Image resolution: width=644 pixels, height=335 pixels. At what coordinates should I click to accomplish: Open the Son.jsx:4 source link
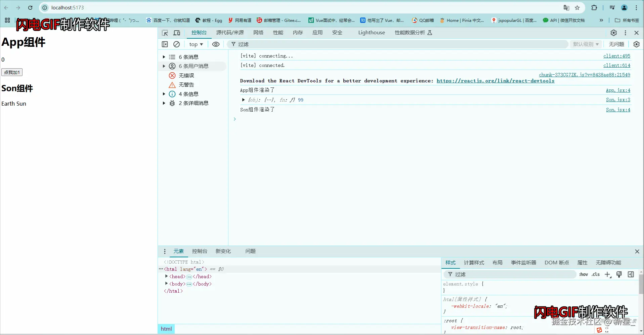(x=618, y=109)
